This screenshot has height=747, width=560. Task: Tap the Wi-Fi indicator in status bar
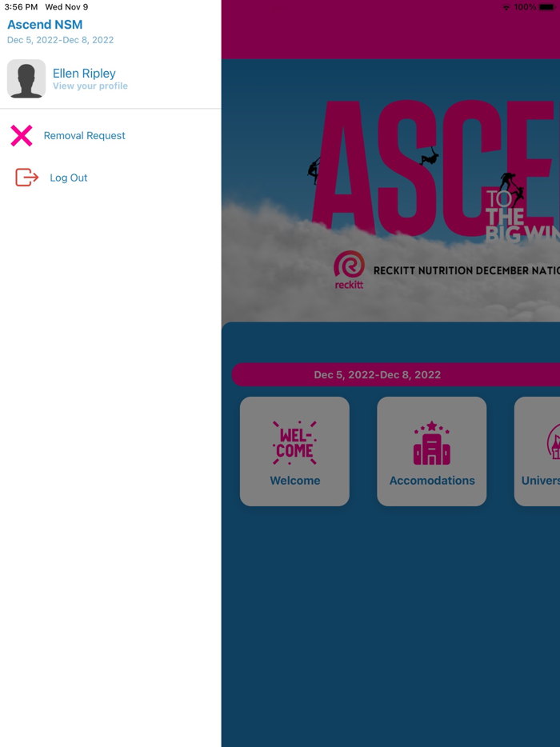tap(506, 7)
